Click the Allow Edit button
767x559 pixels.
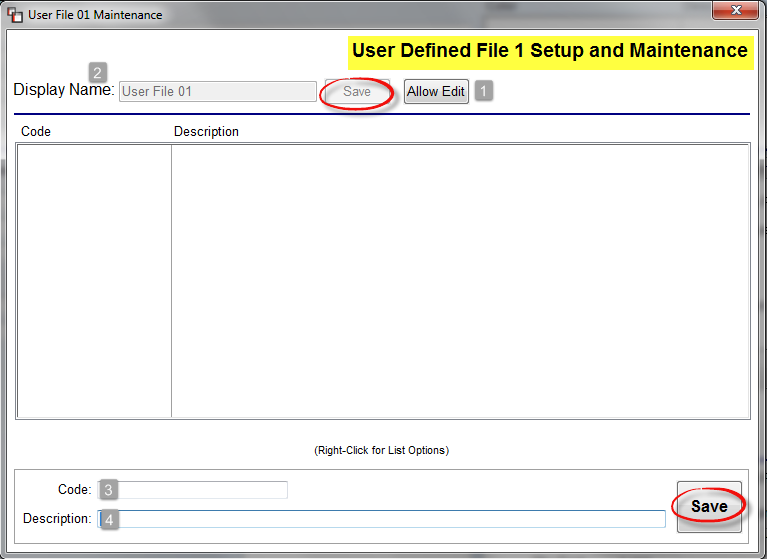tap(436, 91)
